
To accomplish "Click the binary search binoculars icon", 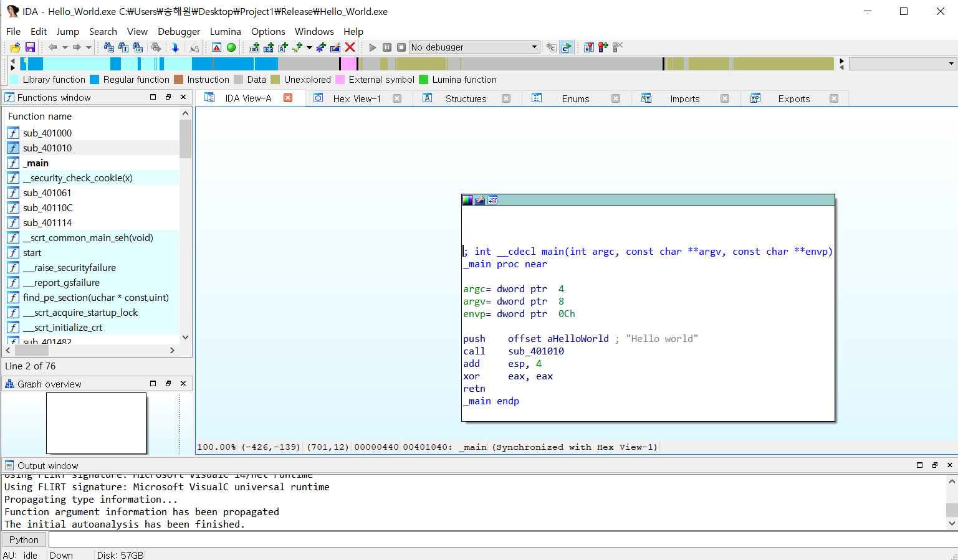I will [138, 47].
